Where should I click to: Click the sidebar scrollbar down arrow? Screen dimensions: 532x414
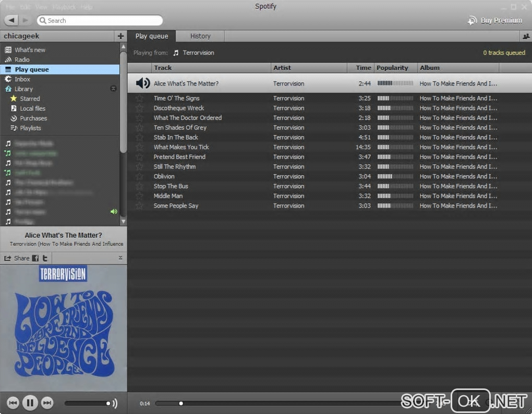coord(123,222)
